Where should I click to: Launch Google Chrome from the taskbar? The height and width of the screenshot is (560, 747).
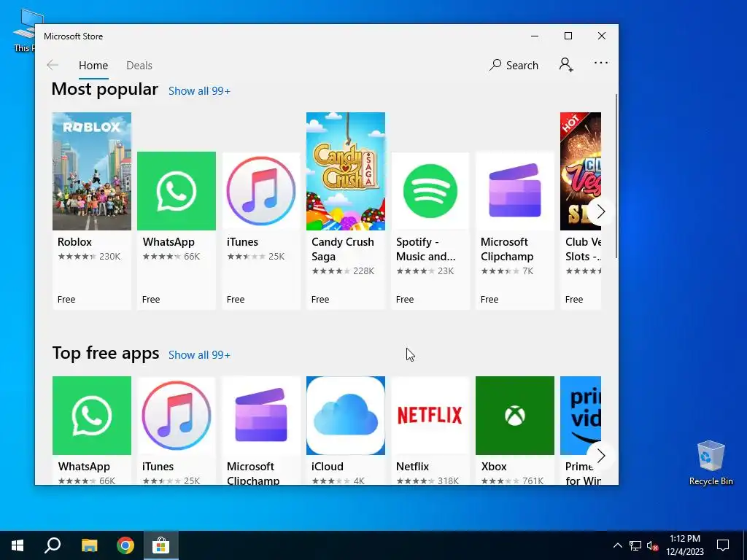[x=125, y=545]
